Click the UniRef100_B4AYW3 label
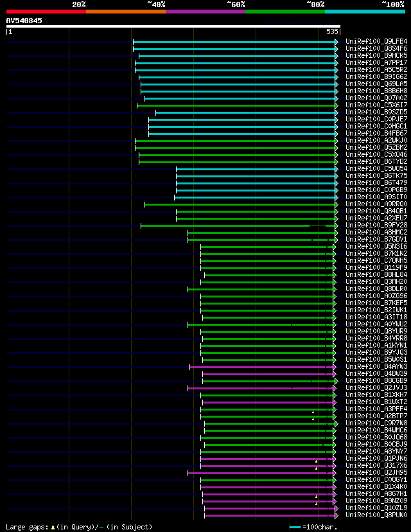411x532 pixels. click(376, 366)
